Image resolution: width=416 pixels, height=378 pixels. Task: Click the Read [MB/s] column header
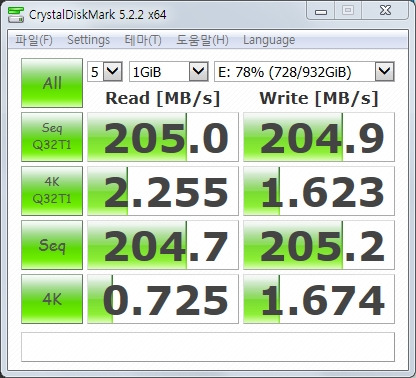163,98
